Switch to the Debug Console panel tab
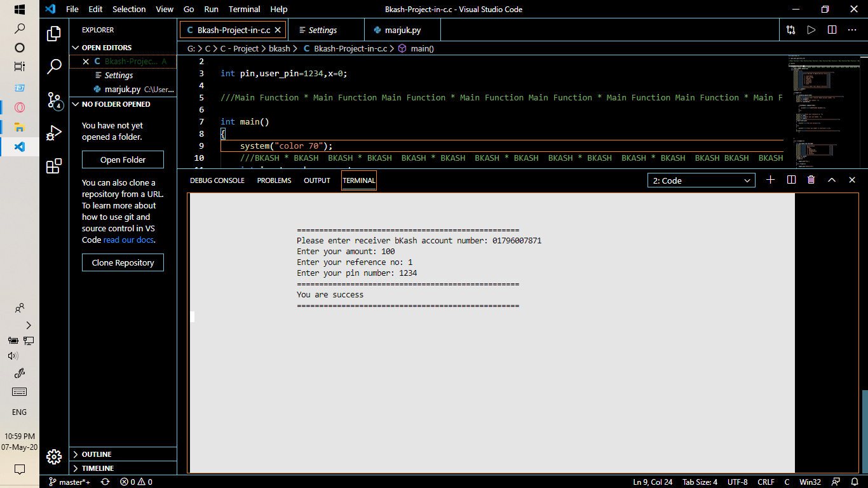Image resolution: width=868 pixels, height=488 pixels. coord(217,180)
